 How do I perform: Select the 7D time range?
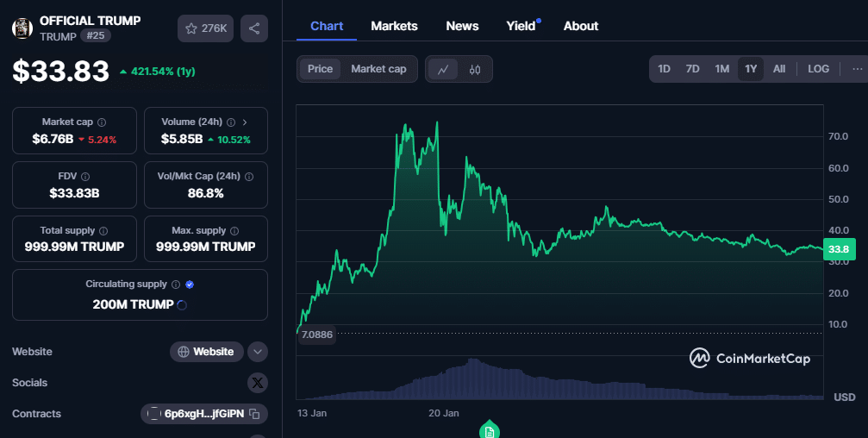click(x=692, y=69)
